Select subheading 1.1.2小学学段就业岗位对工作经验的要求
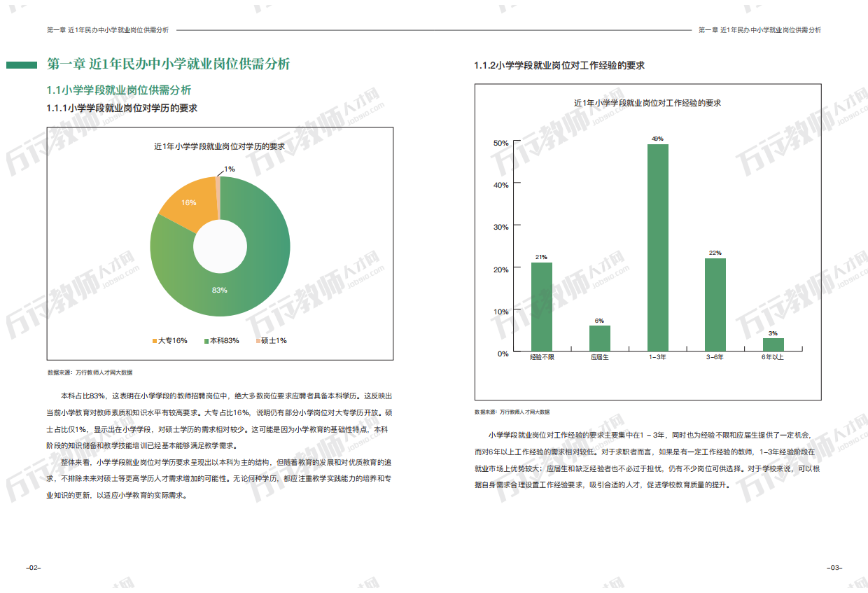 tap(559, 65)
